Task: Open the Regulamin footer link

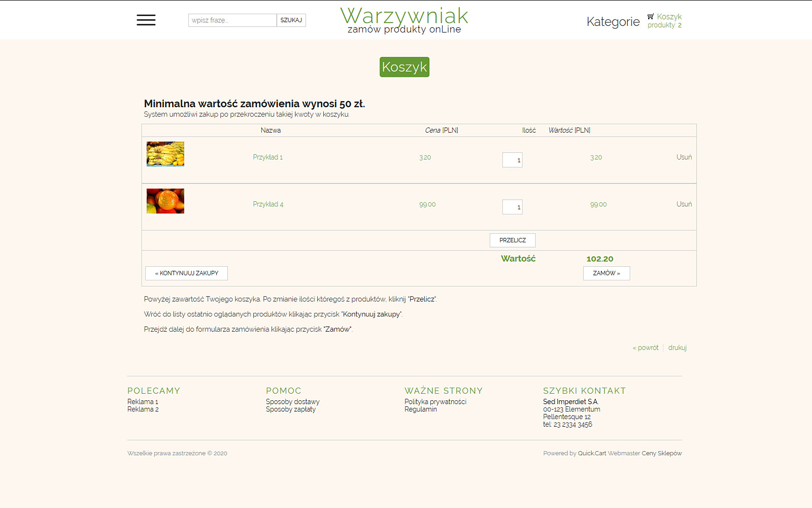Action: click(420, 409)
